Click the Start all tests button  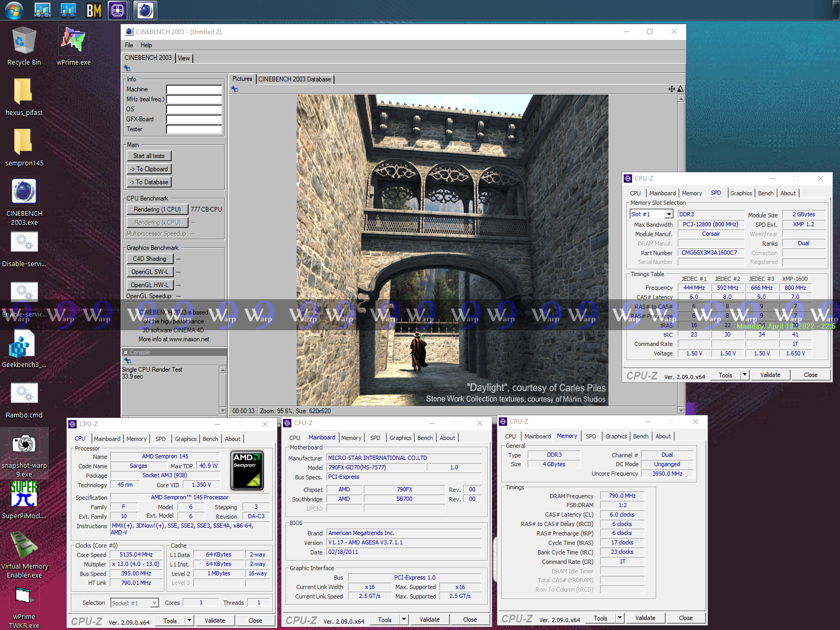pos(149,156)
